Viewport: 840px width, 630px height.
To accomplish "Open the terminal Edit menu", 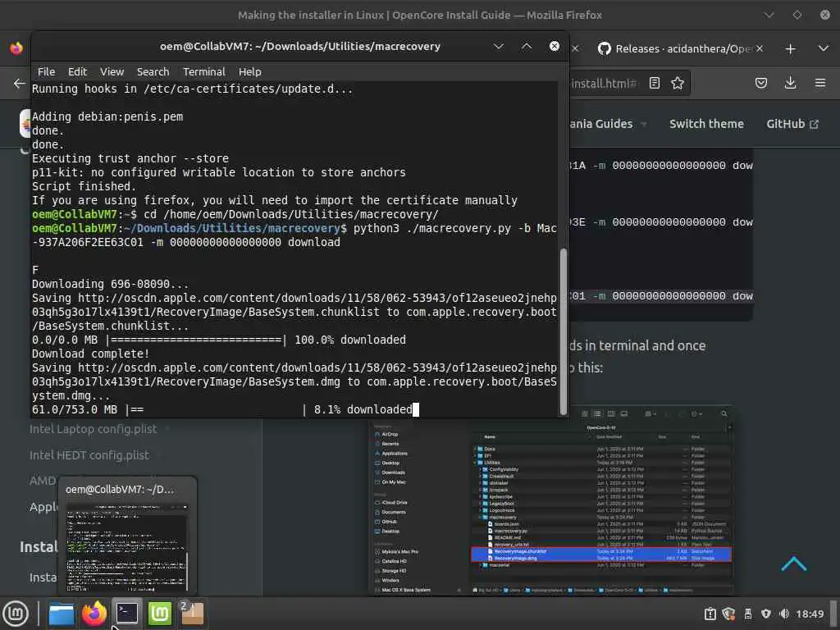I will point(77,72).
